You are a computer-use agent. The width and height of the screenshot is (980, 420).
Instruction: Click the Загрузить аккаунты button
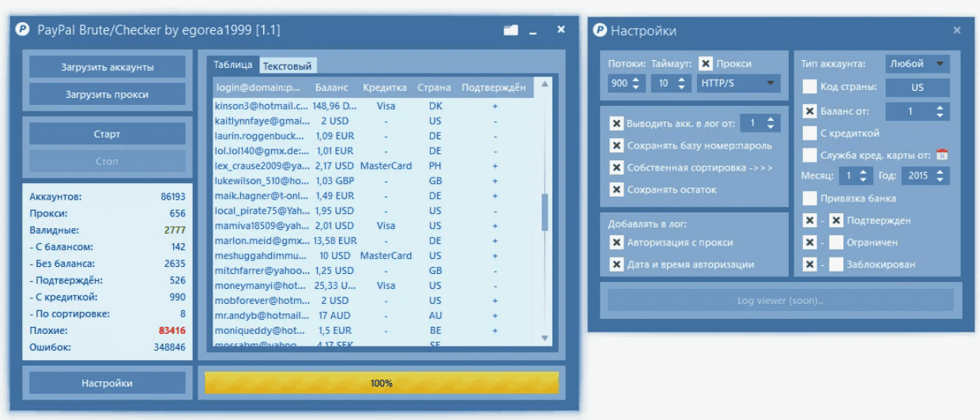click(x=107, y=67)
